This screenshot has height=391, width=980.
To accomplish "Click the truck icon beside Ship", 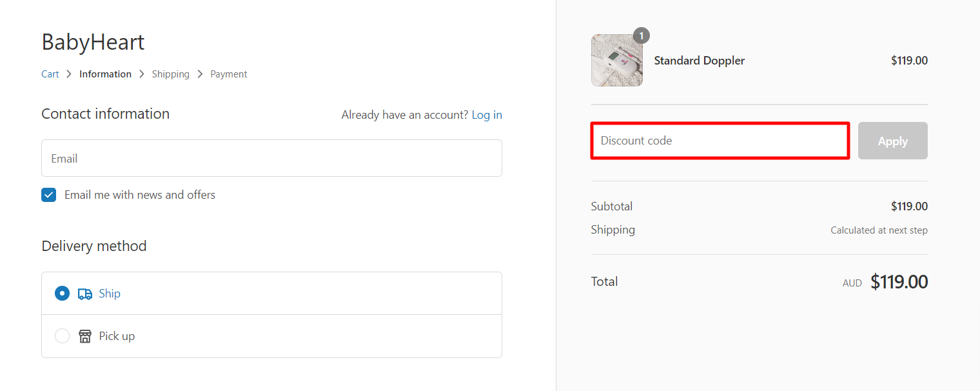I will [x=84, y=294].
